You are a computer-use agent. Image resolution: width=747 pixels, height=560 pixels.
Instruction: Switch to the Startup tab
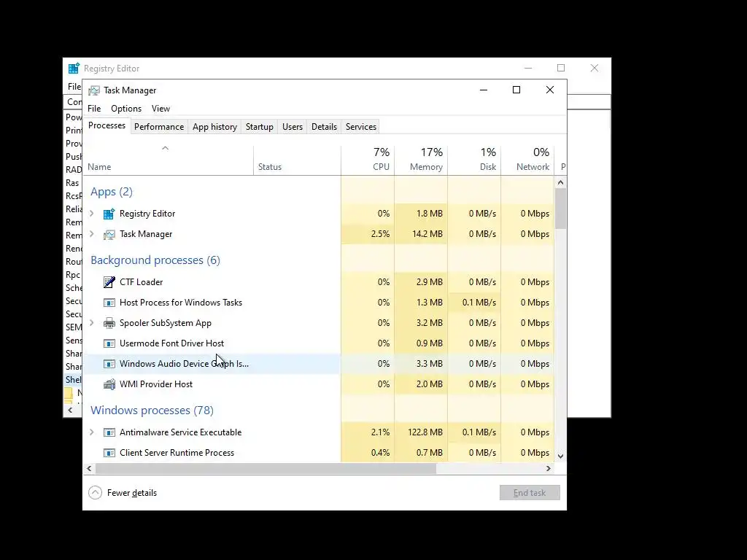[x=259, y=127]
